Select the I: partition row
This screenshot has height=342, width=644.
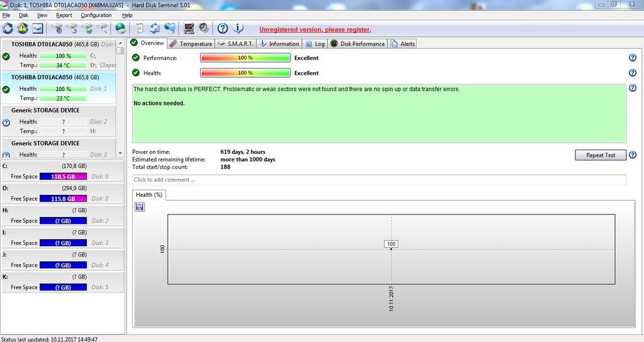pyautogui.click(x=62, y=238)
